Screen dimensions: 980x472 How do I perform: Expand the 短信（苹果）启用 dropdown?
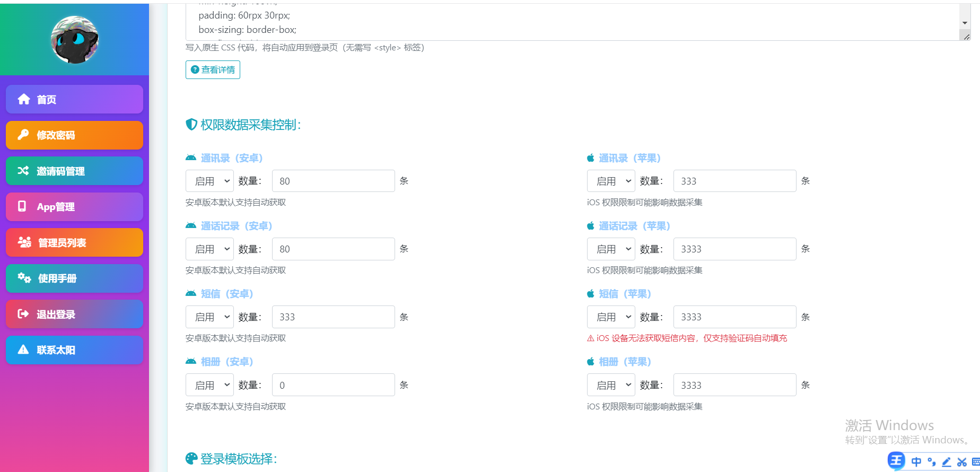tap(611, 317)
